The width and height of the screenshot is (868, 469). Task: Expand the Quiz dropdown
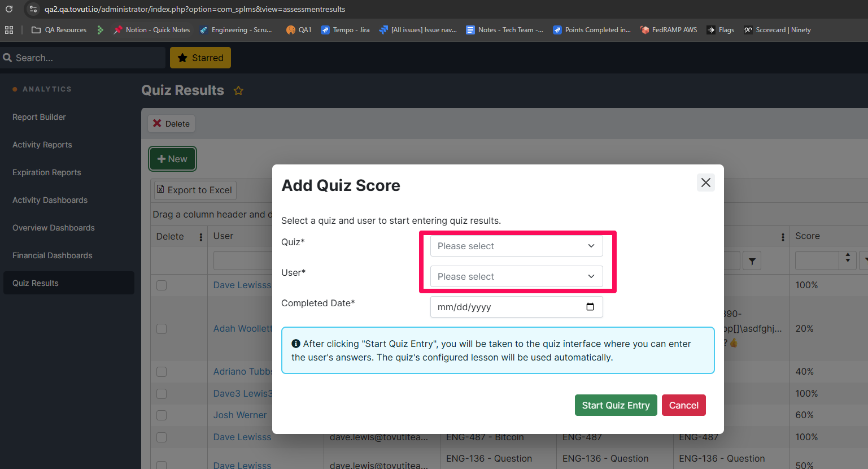coord(516,246)
